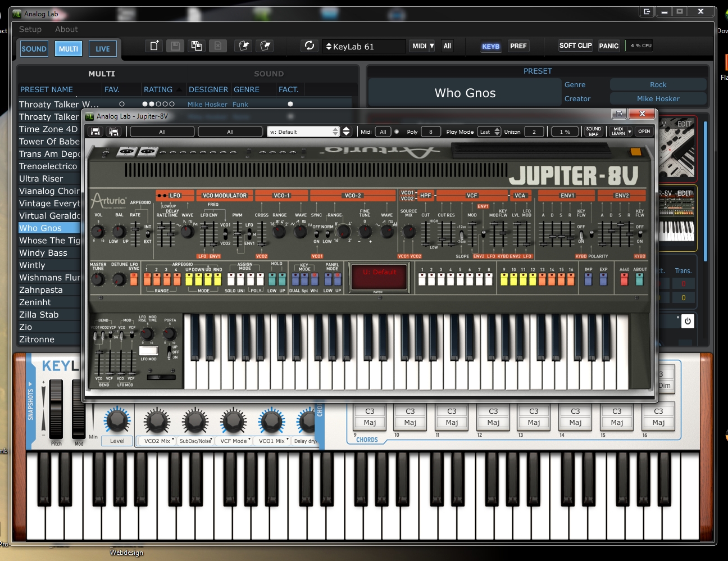Screen dimensions: 728x561
Task: Select arpeggio mode DOWN button
Action: click(x=198, y=279)
